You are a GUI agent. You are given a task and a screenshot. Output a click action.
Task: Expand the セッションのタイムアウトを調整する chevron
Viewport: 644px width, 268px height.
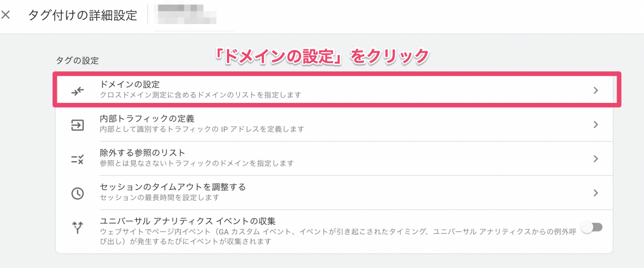[595, 193]
